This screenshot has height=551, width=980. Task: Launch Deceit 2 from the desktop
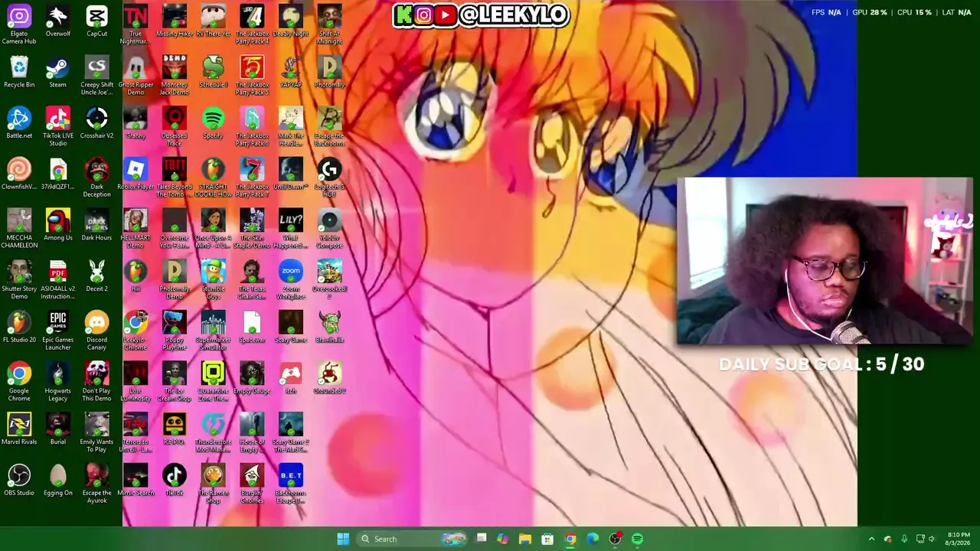pyautogui.click(x=96, y=277)
